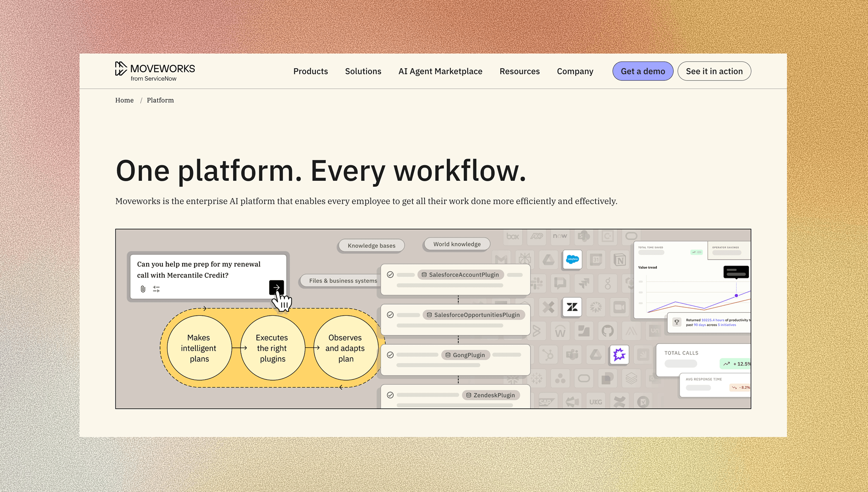Click check circle in ZendeskPlugin row
Viewport: 868px width, 492px height.
390,395
